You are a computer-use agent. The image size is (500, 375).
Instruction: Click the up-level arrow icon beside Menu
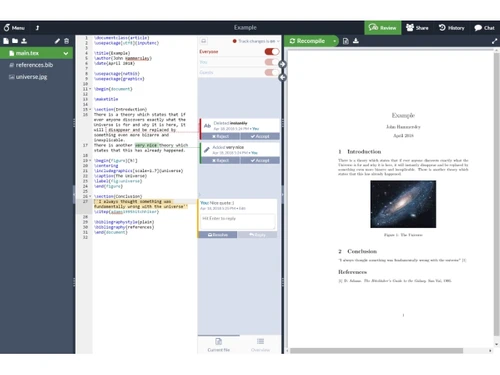tap(37, 28)
